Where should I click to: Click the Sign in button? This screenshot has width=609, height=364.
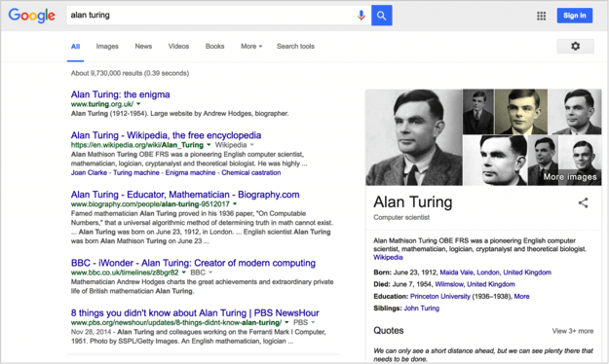[575, 16]
